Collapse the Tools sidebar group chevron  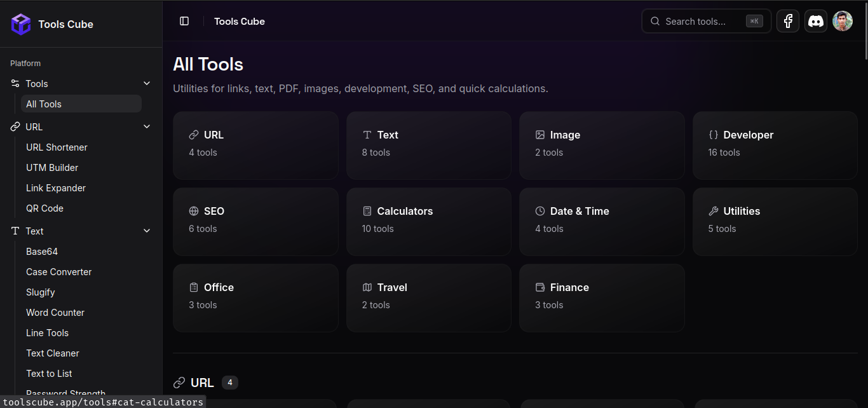point(147,83)
